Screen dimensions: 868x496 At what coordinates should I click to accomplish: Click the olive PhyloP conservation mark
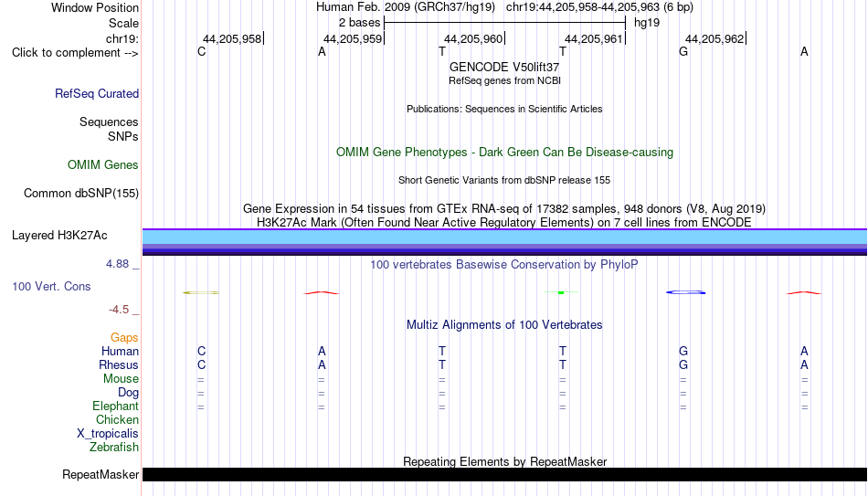201,292
